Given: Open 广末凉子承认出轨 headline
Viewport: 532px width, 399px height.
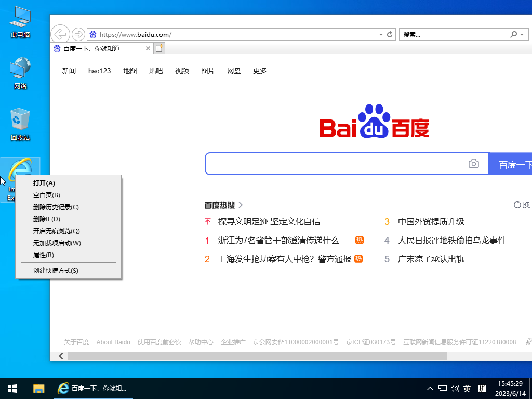Looking at the screenshot, I should tap(431, 259).
